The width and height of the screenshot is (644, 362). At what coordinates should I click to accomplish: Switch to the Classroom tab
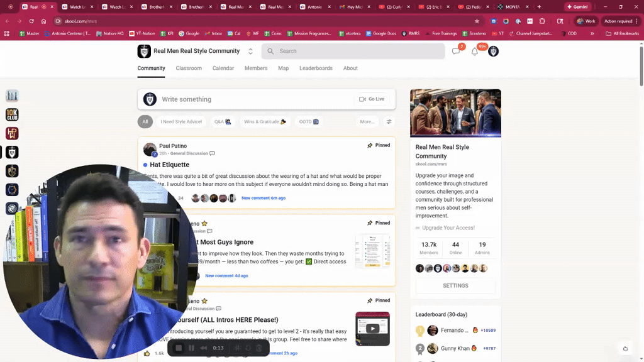[x=189, y=68]
